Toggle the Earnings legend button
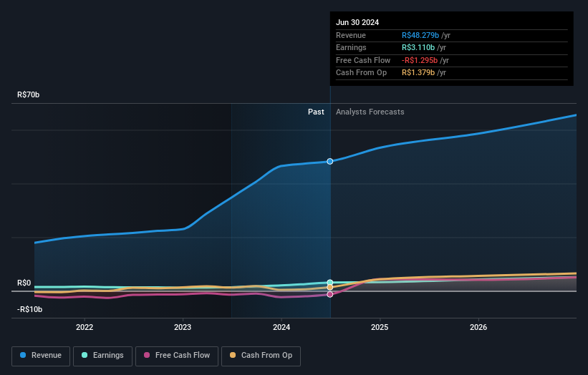 click(x=102, y=356)
